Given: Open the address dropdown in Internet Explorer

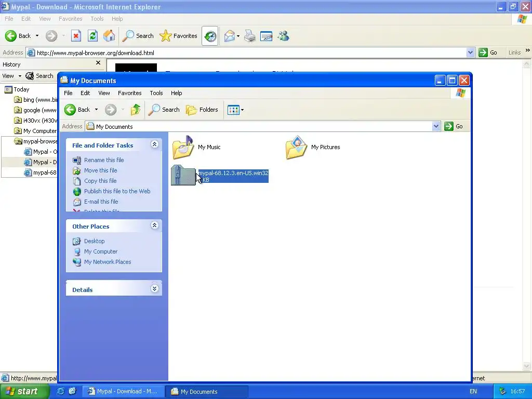Looking at the screenshot, I should click(x=470, y=52).
